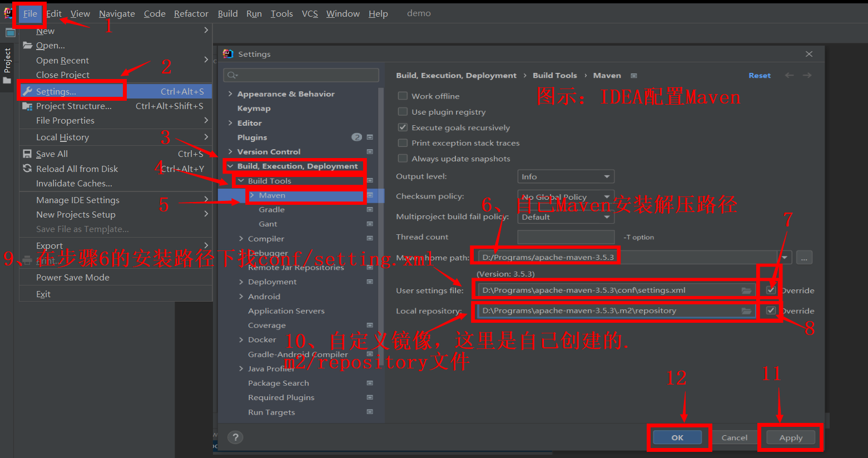Image resolution: width=868 pixels, height=458 pixels.
Task: Toggle Execute goals recursively checkbox
Action: [403, 127]
